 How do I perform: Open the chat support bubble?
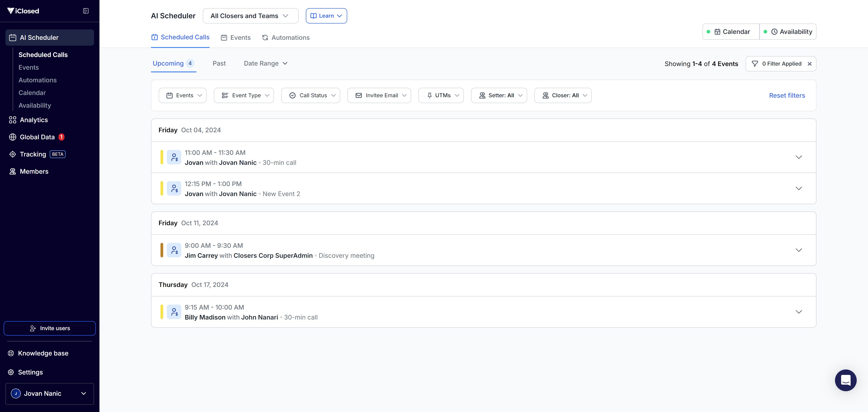point(845,380)
